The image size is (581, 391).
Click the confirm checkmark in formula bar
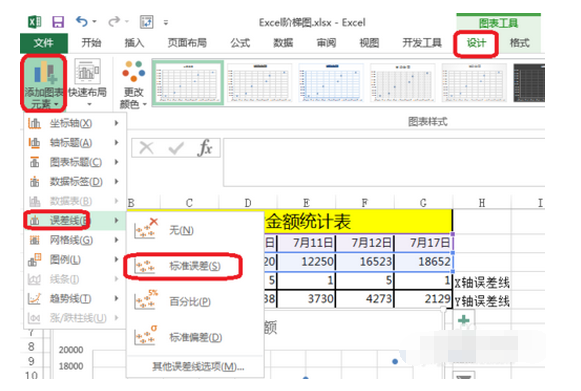pos(176,148)
